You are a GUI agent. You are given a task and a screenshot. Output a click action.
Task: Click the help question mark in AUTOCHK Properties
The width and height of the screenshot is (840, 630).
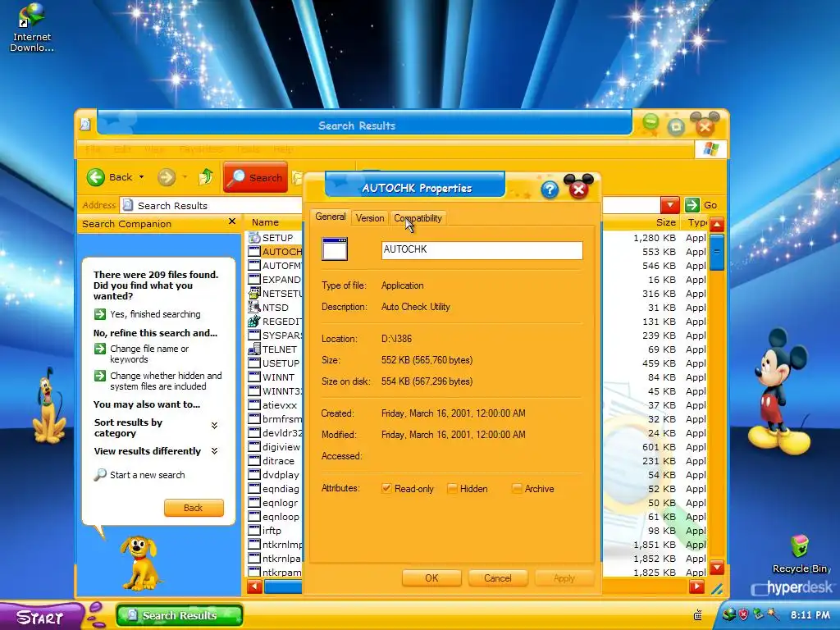[549, 189]
